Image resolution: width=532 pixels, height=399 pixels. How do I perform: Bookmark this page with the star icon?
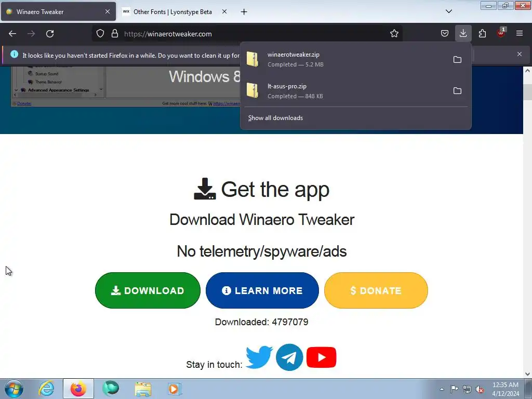pos(394,34)
